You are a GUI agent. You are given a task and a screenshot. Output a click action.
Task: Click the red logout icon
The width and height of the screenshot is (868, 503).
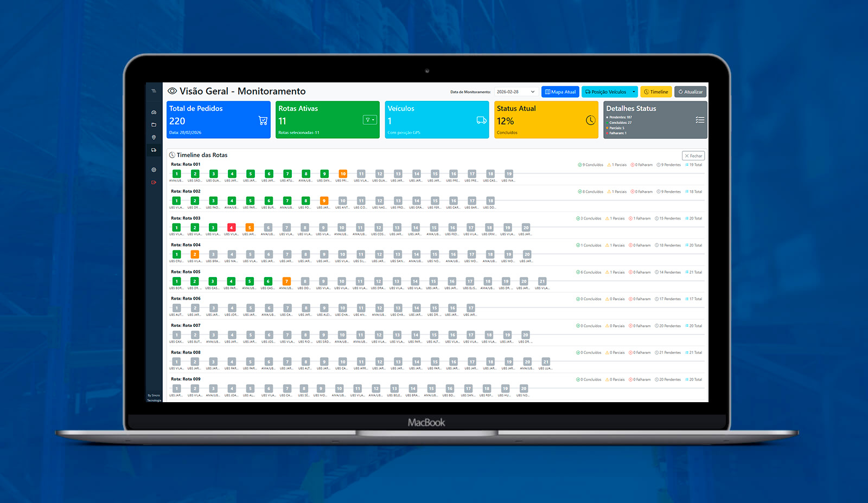click(x=154, y=182)
